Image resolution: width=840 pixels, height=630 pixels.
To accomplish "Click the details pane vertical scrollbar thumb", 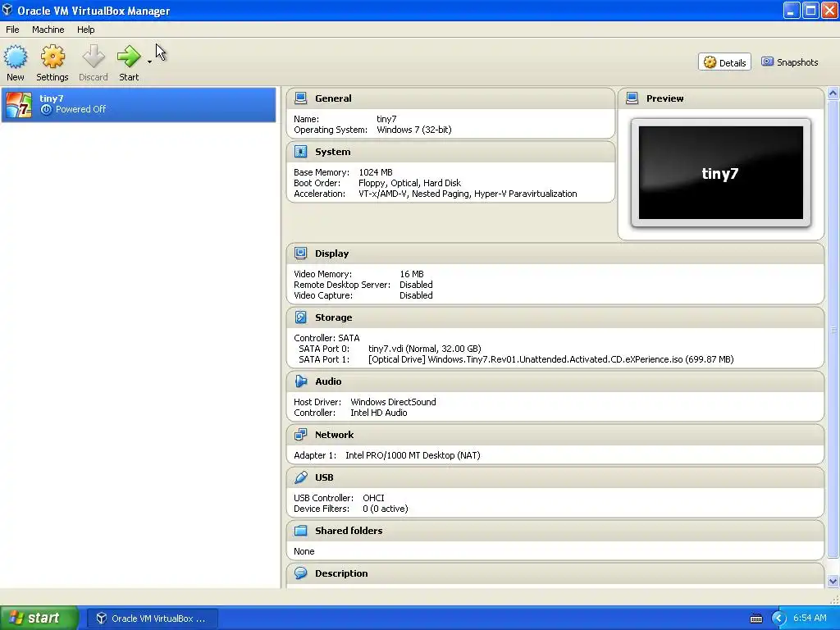I will point(833,329).
